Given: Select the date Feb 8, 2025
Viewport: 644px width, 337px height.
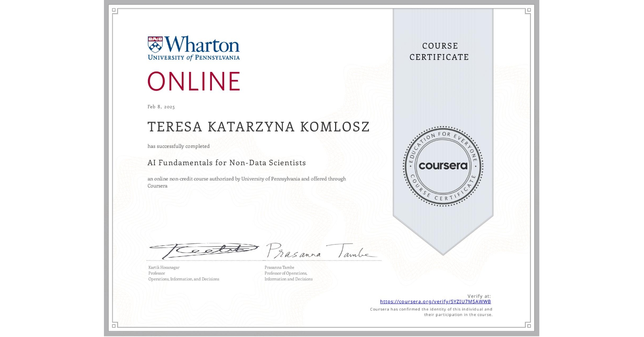Looking at the screenshot, I should [x=161, y=106].
